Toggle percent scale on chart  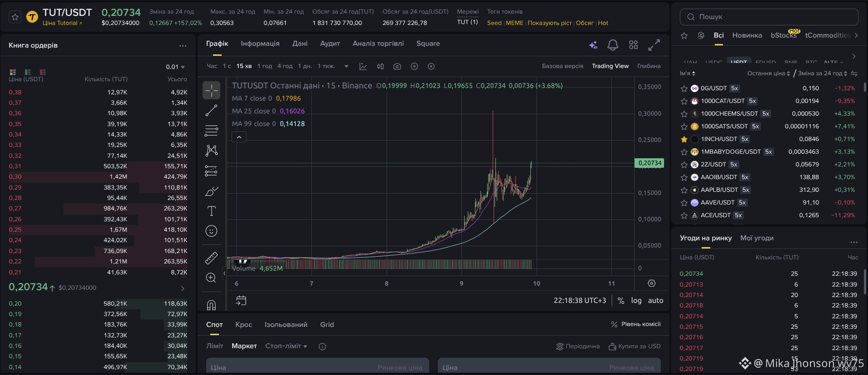[621, 301]
